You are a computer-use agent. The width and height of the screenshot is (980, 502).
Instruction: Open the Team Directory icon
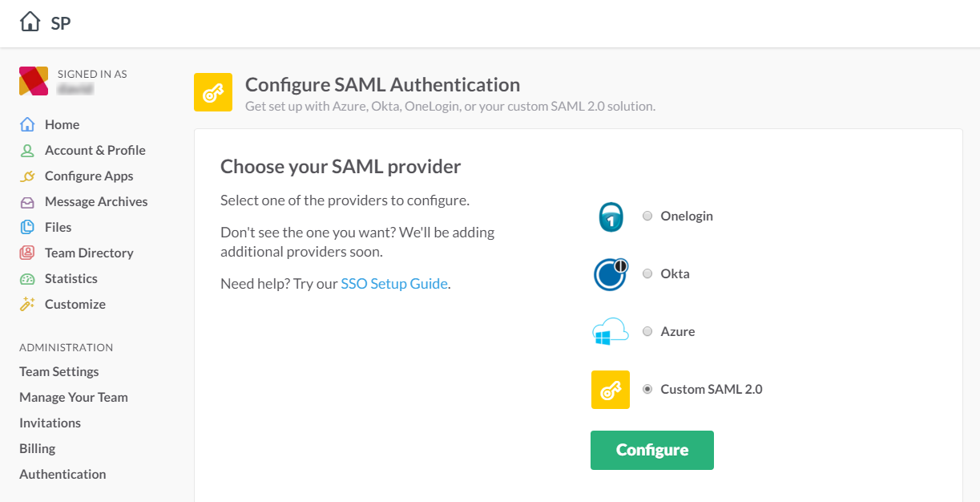point(28,253)
